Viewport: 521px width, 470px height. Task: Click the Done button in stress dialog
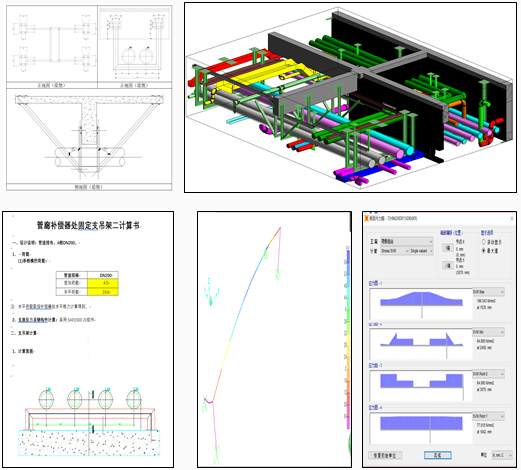click(438, 455)
